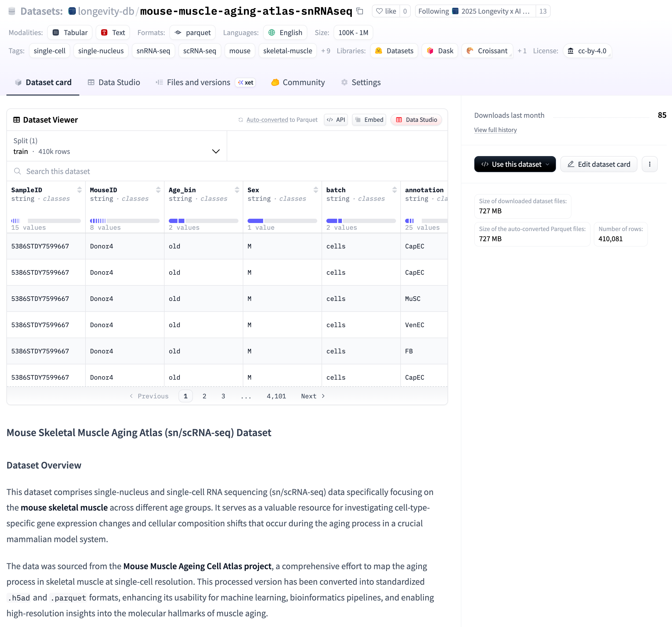Expand the +9 additional tags

coord(326,51)
